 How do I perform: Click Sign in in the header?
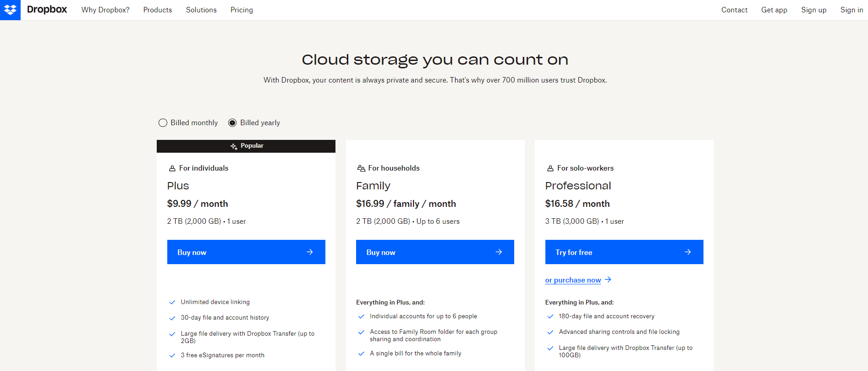tap(852, 10)
